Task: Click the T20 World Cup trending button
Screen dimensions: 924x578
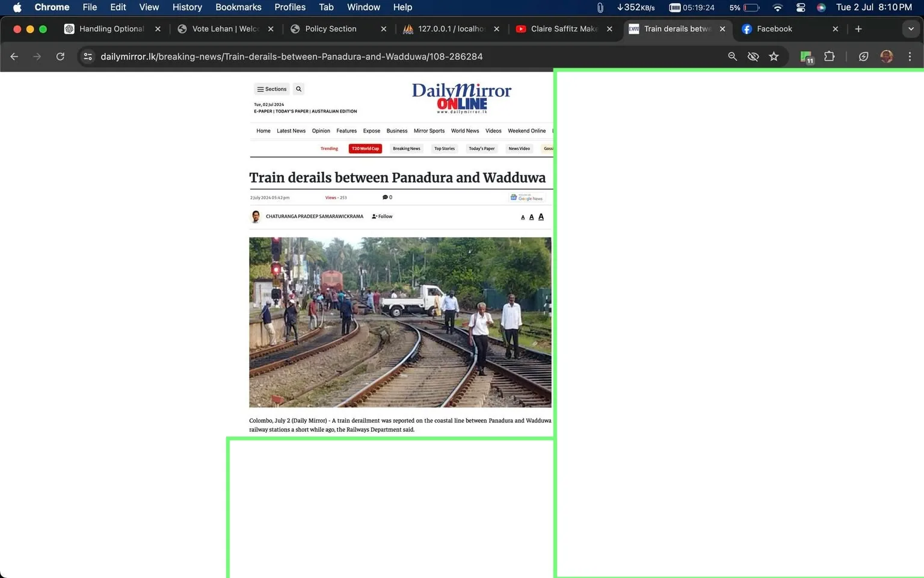Action: 365,148
